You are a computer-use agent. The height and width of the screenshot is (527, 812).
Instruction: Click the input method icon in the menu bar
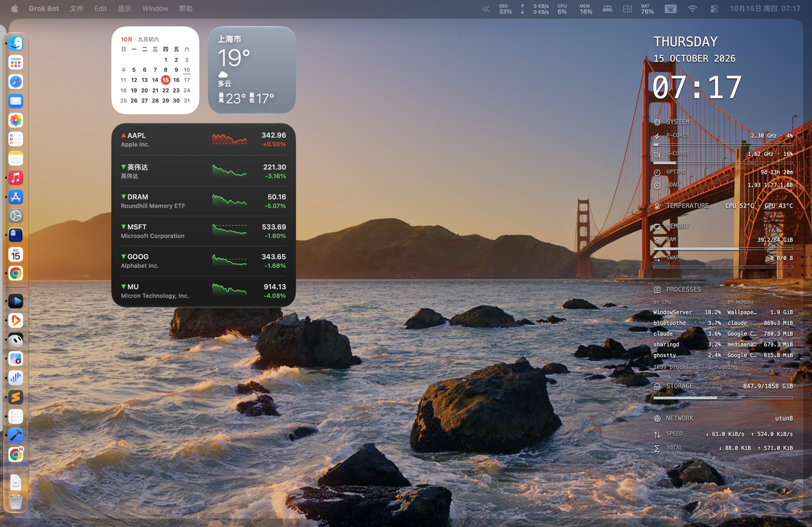pyautogui.click(x=671, y=9)
